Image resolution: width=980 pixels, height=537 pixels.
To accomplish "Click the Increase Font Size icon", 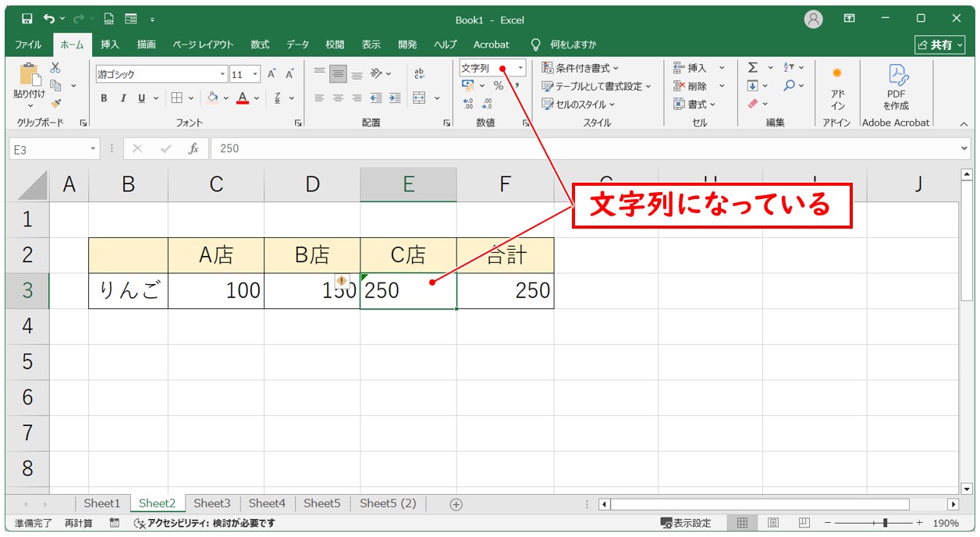I will tap(272, 74).
